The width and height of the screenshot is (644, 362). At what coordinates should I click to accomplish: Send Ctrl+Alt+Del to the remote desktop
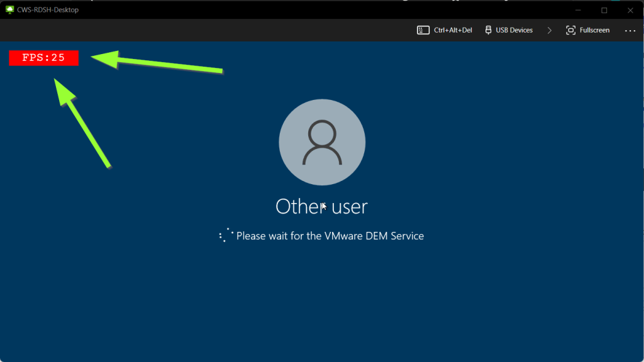pos(444,30)
